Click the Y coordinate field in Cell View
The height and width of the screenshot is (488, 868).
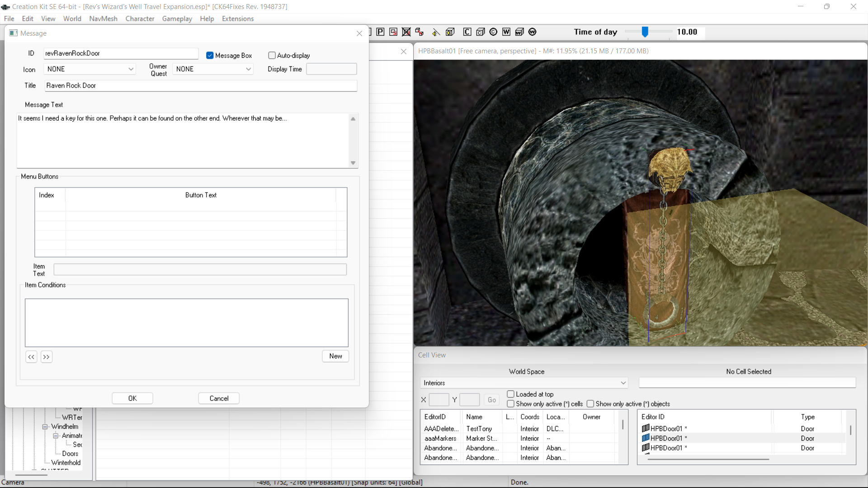pyautogui.click(x=469, y=400)
